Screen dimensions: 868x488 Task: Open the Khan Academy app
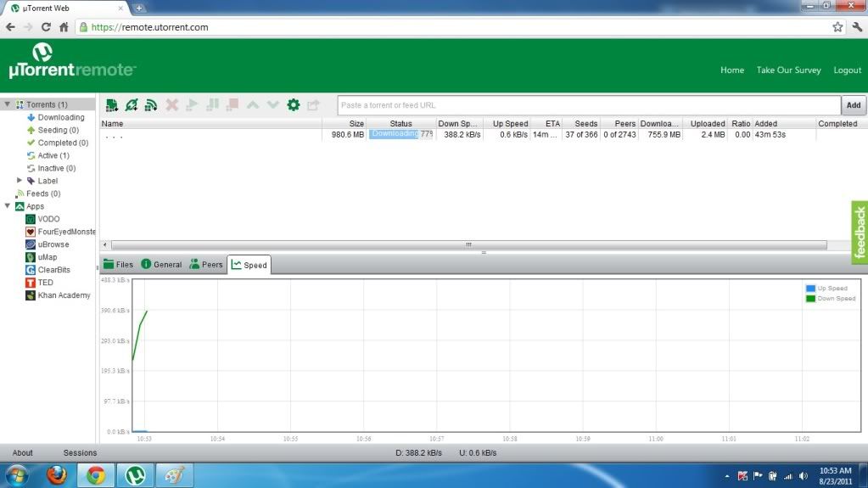[58, 295]
